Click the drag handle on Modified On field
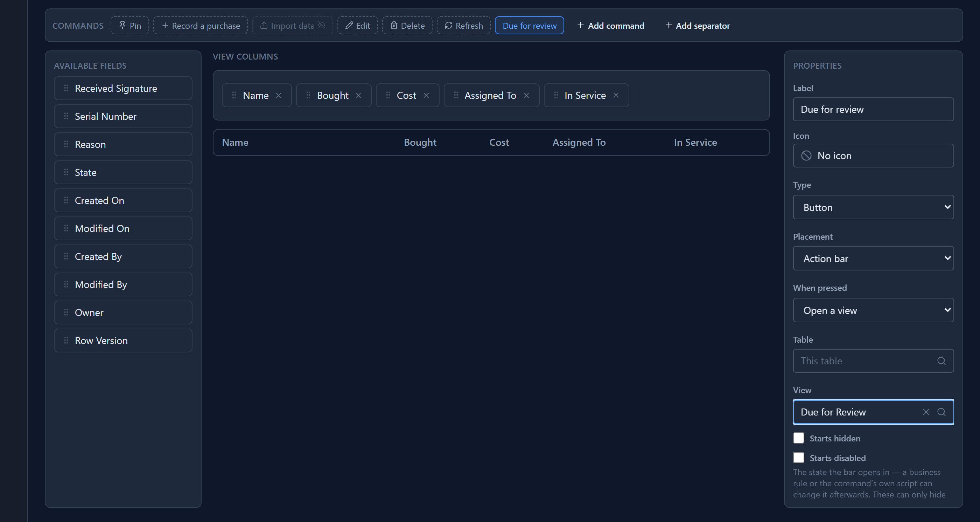Image resolution: width=980 pixels, height=522 pixels. point(66,228)
